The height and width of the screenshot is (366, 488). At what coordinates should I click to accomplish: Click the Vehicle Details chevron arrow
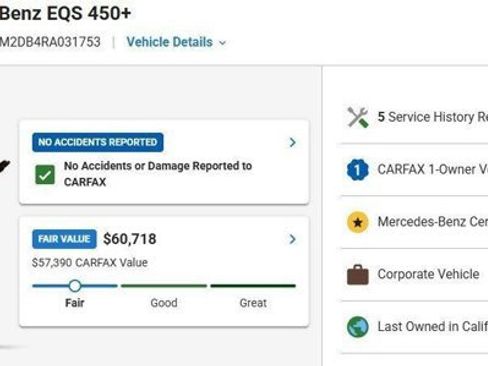coord(222,43)
